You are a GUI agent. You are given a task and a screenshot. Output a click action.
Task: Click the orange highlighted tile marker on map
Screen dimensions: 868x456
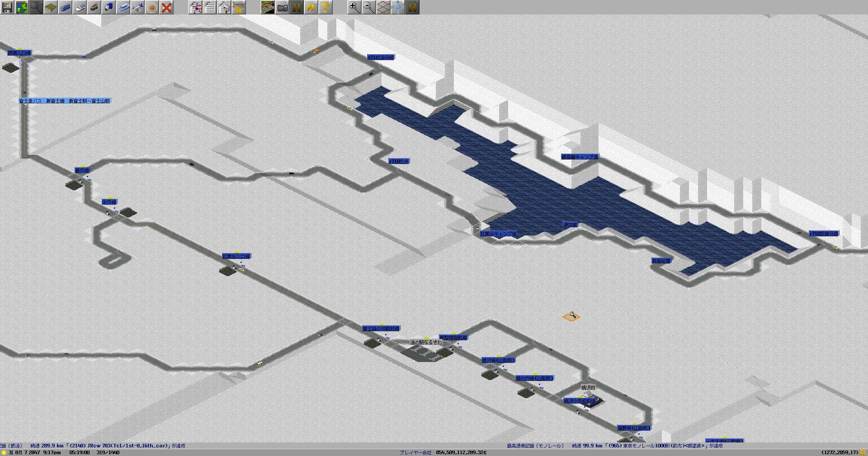[571, 316]
